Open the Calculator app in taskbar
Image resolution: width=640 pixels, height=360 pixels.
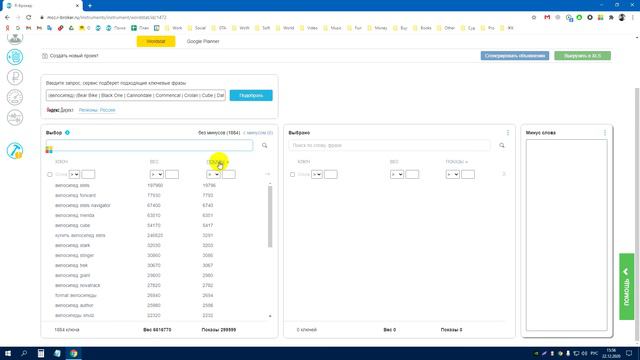coord(41,353)
